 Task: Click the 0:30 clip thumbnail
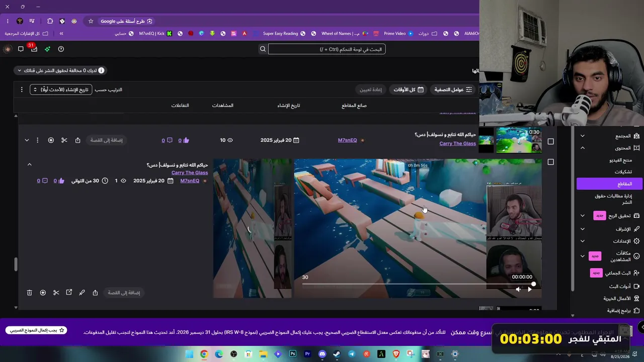pos(519,140)
